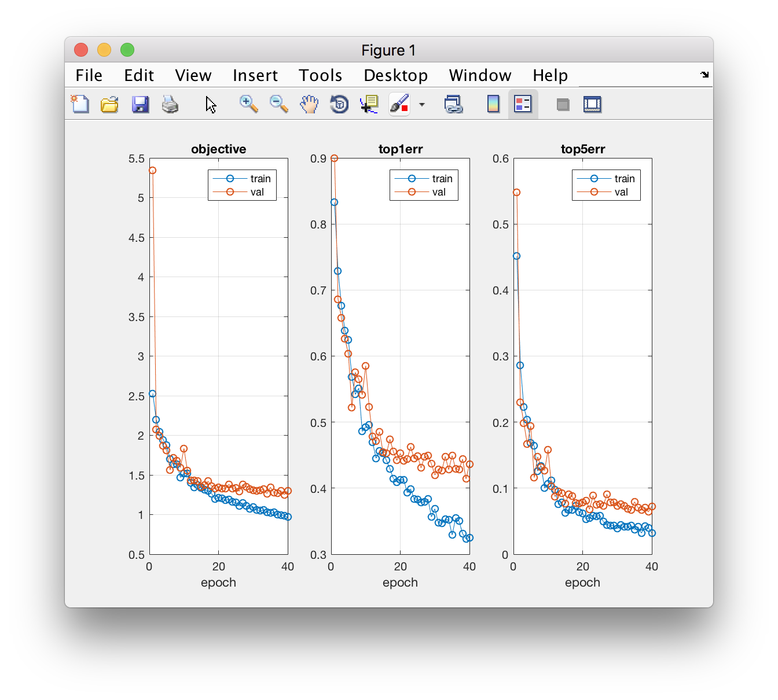Open the Insert menu
Screen dimensions: 778x700
255,75
